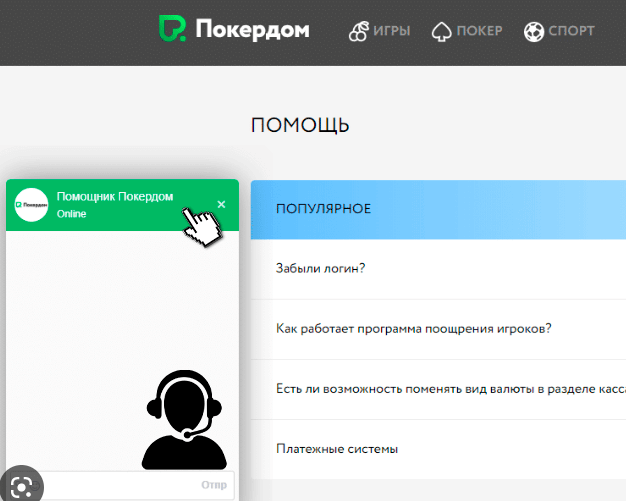Click the chat message input field

120,485
